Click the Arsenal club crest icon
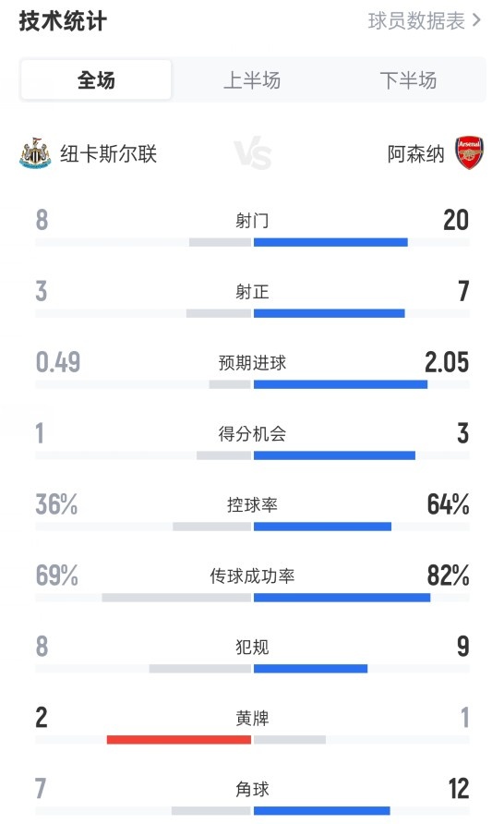This screenshot has height=824, width=504. point(469,153)
